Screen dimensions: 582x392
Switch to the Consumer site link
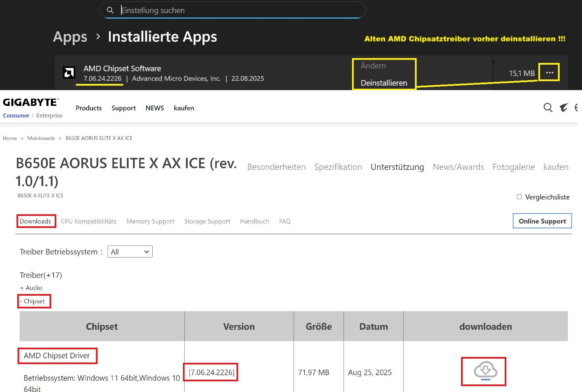point(16,116)
